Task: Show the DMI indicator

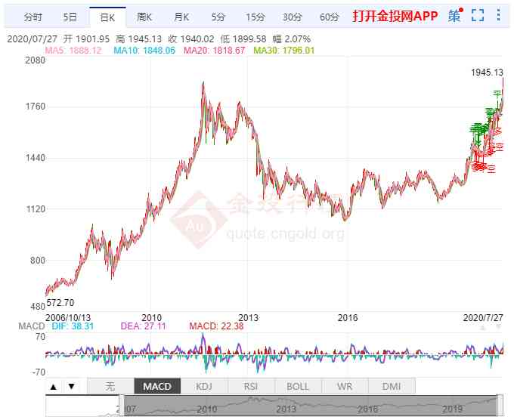Action: tap(392, 387)
